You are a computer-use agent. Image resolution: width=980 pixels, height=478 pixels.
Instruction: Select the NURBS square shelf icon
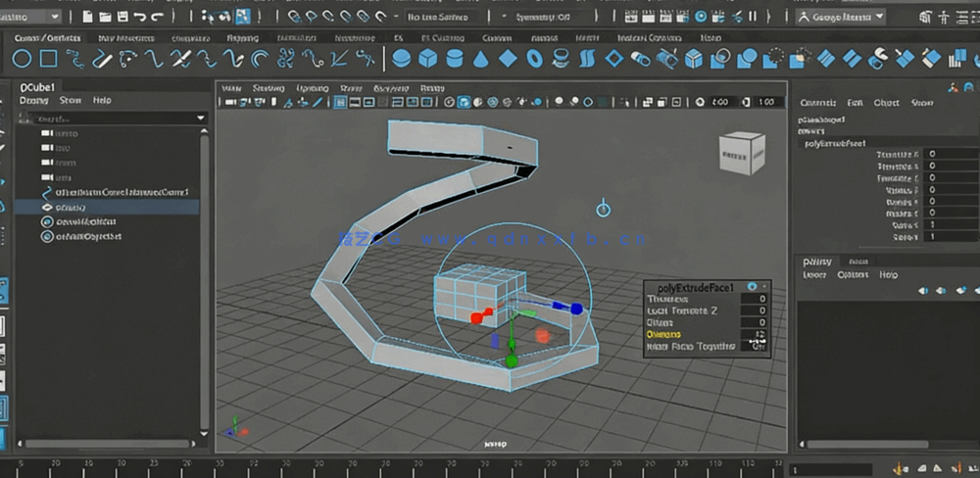coord(49,60)
